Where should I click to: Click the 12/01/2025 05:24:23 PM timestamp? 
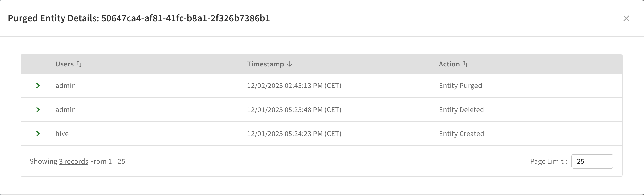294,134
